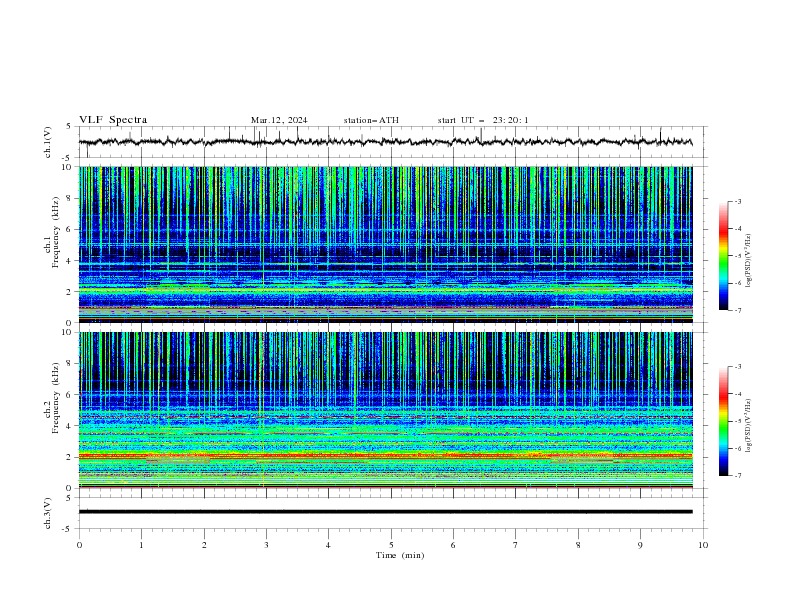Screen dimensions: 792x612
Task: Click time axis tick label 6
Action: coord(453,545)
